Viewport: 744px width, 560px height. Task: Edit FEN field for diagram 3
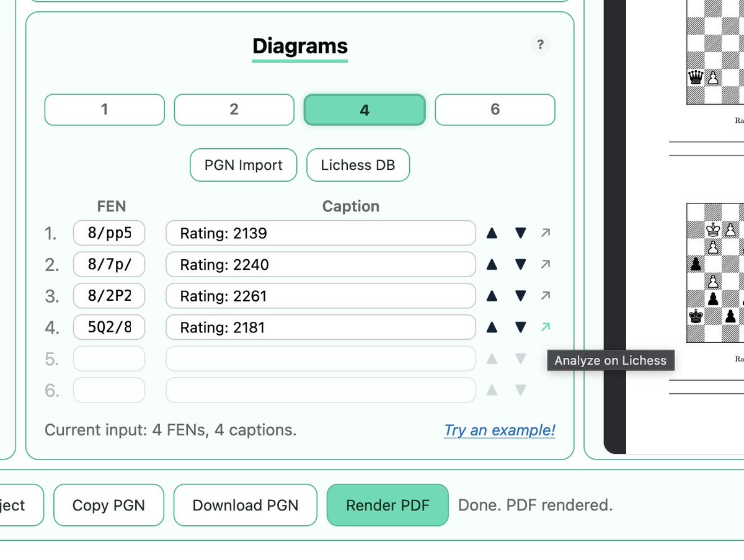pos(109,296)
